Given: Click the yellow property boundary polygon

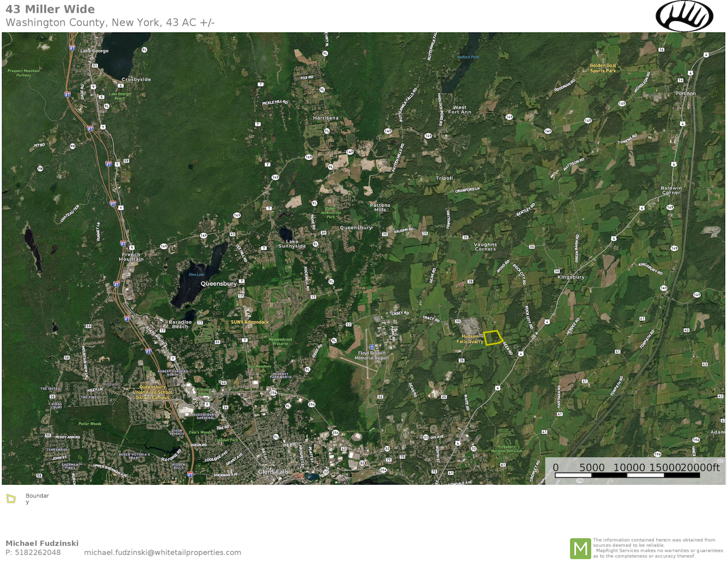Looking at the screenshot, I should point(493,338).
